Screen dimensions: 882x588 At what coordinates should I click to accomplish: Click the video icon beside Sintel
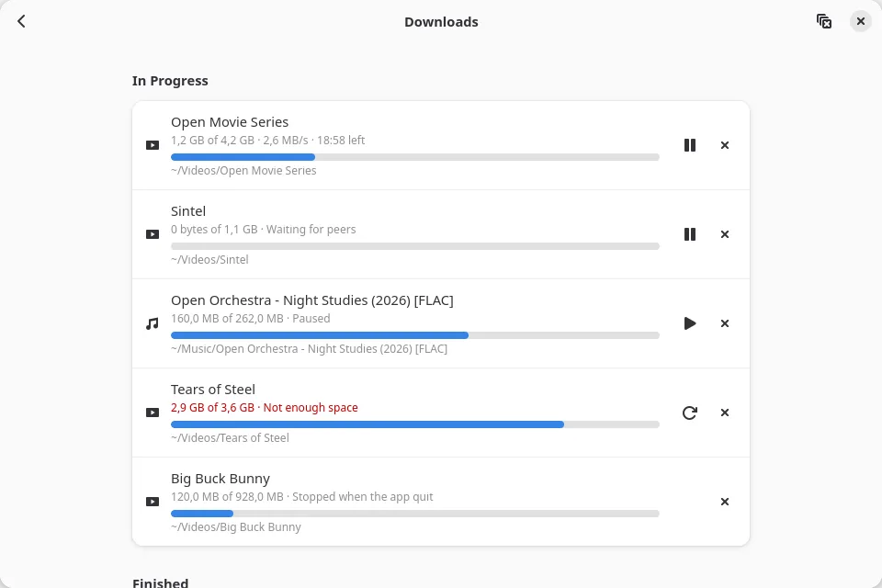(x=153, y=234)
